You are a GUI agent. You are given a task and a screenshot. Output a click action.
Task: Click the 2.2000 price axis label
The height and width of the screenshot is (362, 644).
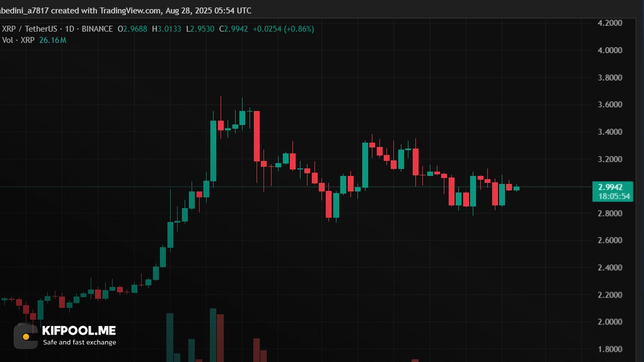[610, 295]
